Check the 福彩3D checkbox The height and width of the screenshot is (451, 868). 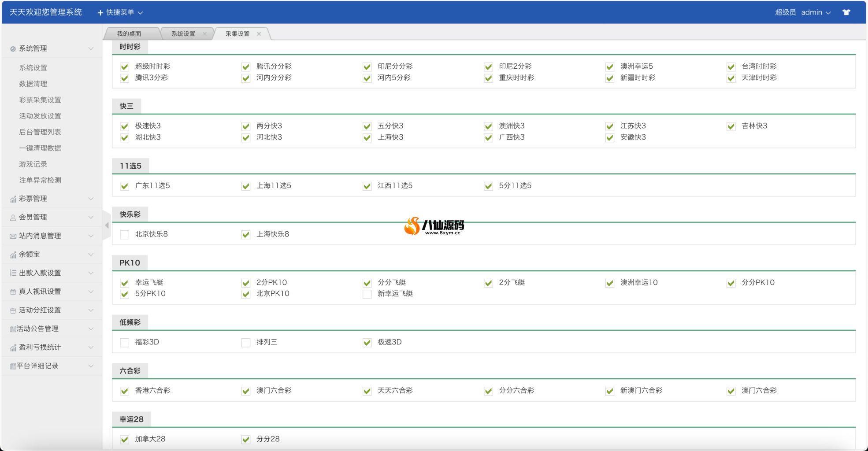pos(125,342)
